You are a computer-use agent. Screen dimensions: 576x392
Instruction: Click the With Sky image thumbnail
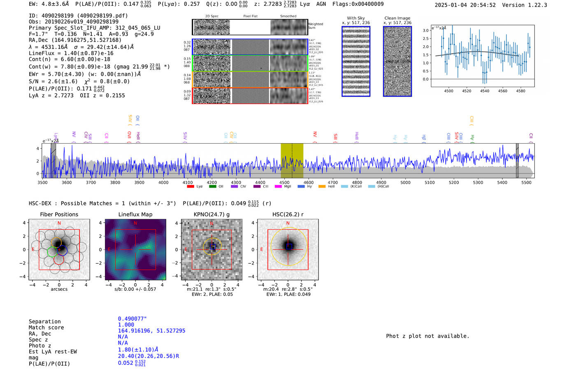(356, 61)
